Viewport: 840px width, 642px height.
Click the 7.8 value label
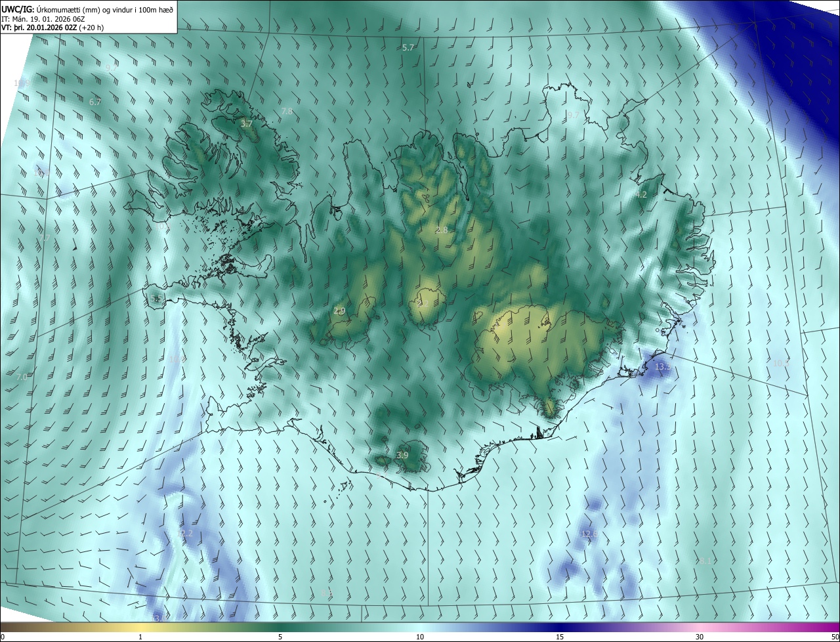click(287, 112)
